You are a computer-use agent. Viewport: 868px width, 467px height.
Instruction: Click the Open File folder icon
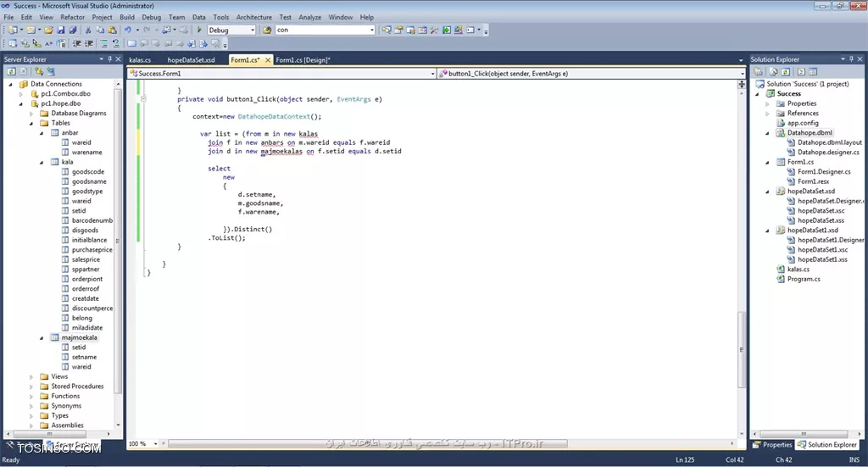48,30
